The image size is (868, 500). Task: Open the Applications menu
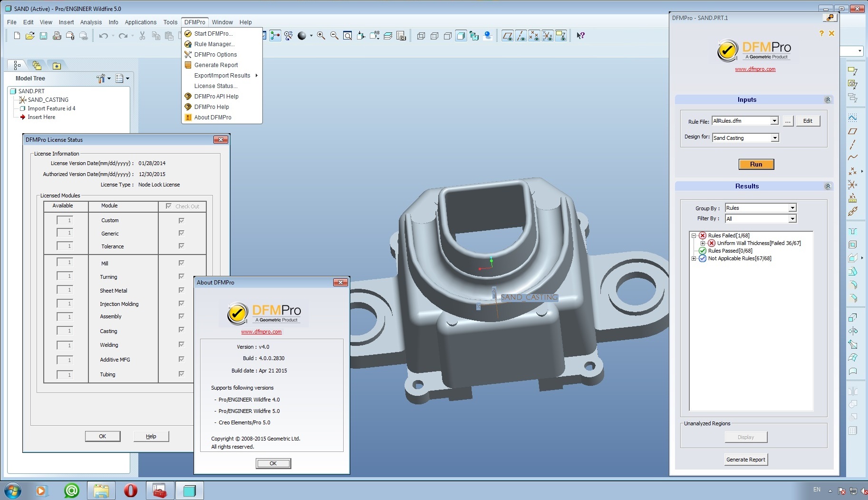click(x=141, y=22)
